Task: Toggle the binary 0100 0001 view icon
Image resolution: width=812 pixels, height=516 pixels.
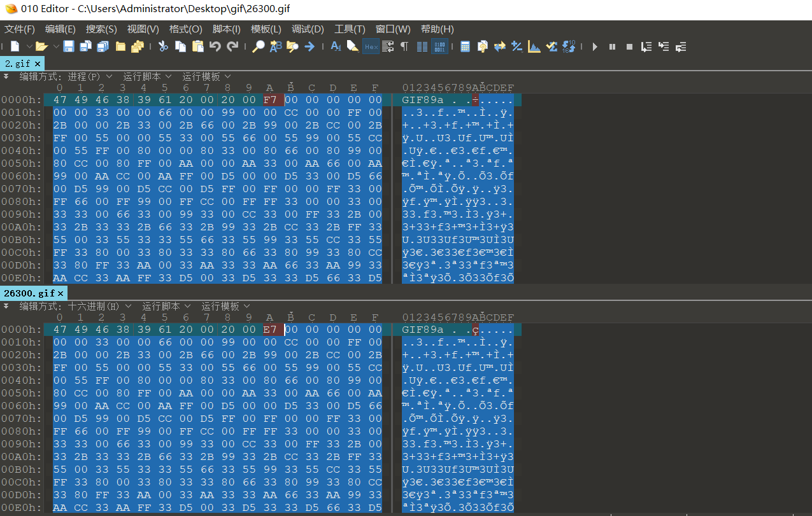Action: tap(439, 46)
